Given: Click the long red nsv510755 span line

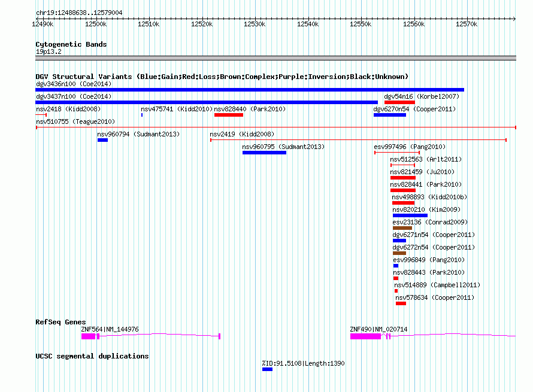Looking at the screenshot, I should [x=276, y=127].
